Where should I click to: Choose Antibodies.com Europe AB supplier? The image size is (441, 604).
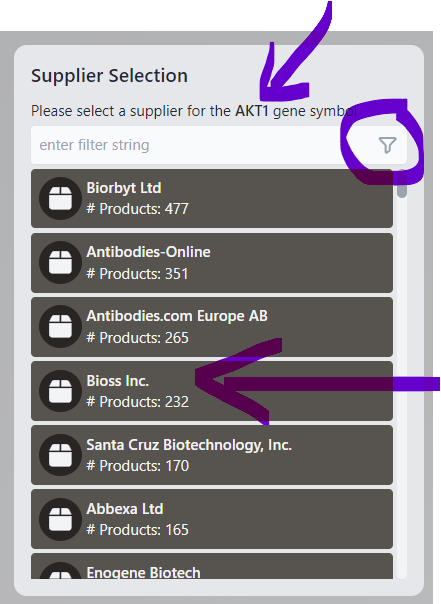click(212, 327)
